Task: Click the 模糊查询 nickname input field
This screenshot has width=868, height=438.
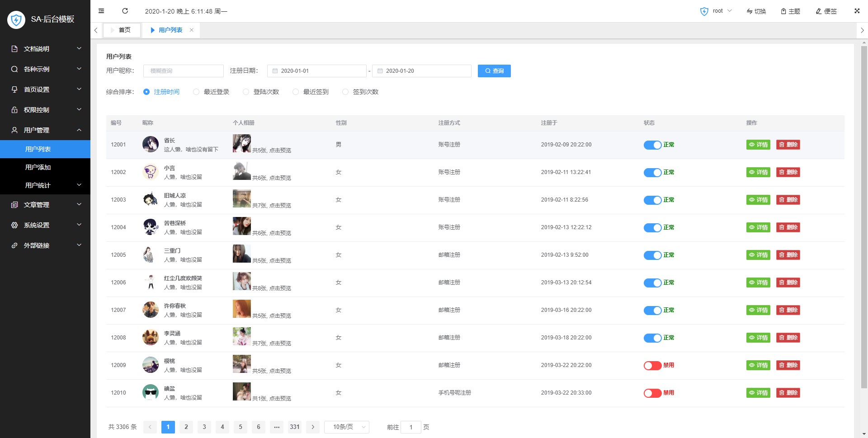Action: tap(183, 71)
